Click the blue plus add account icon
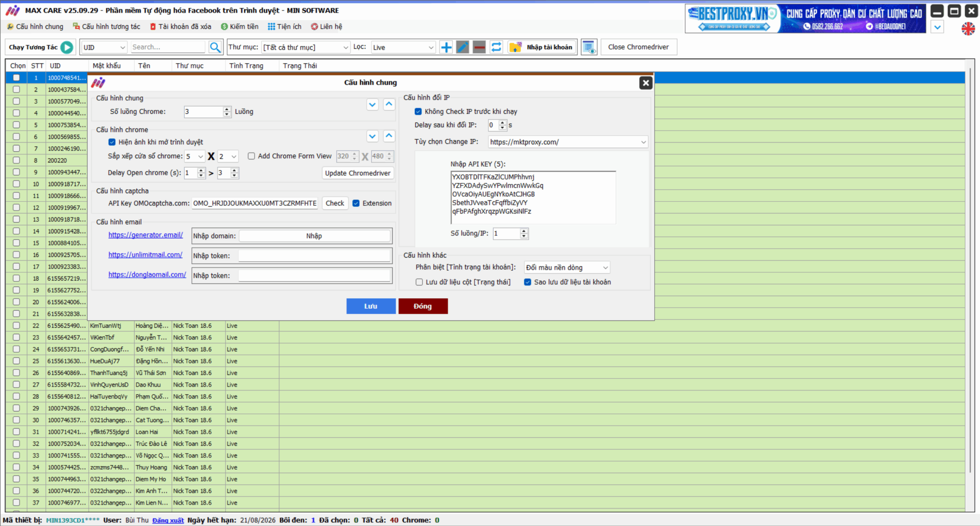Image resolution: width=980 pixels, height=526 pixels. tap(446, 47)
